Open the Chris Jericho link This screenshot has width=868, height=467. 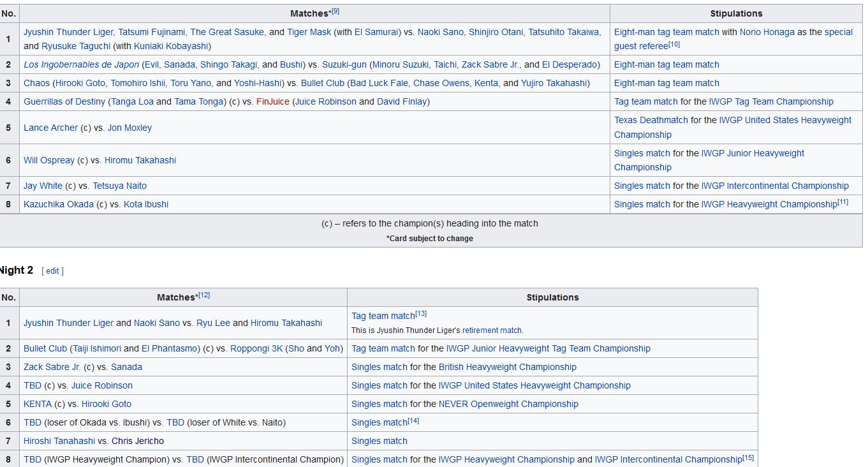[x=138, y=441]
